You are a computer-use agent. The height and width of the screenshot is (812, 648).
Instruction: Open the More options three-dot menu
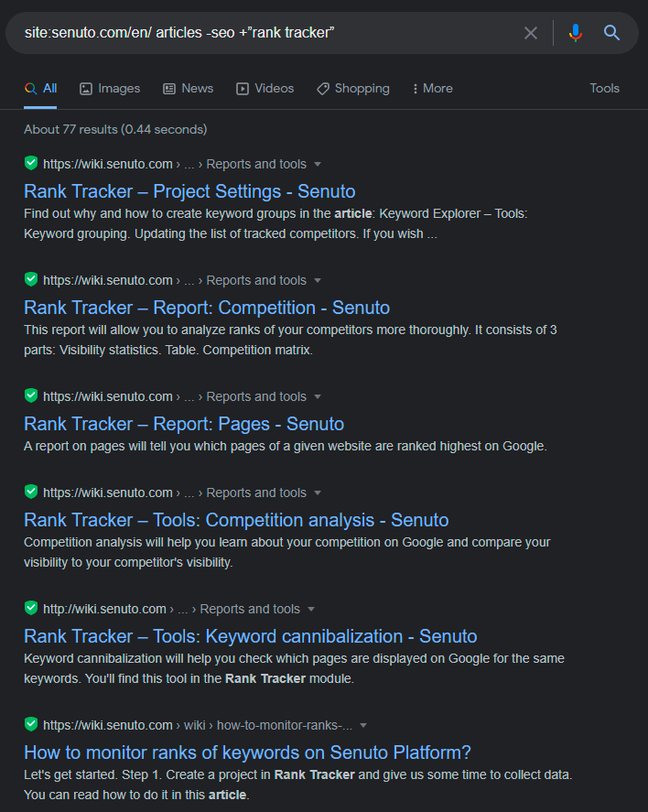point(433,89)
